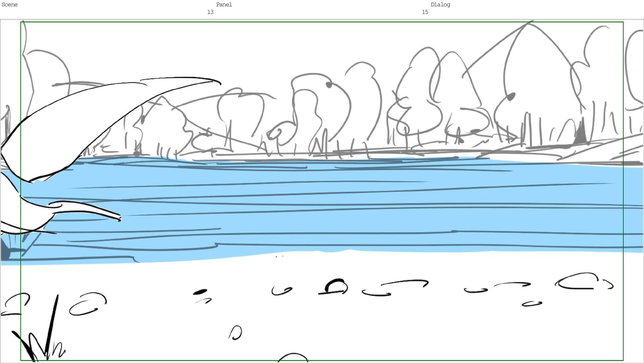Click the half-circle rock at bottom edge
Viewport: 644px width, 363px height.
293,358
